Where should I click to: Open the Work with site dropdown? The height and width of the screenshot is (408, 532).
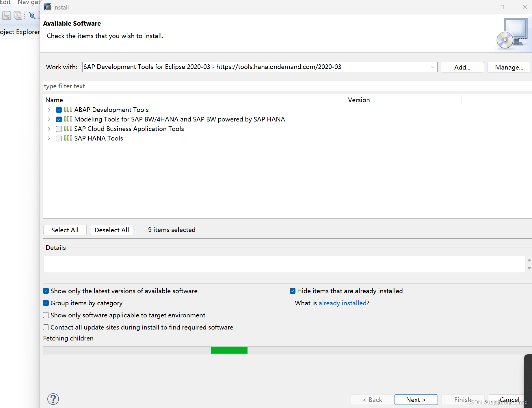click(x=433, y=67)
